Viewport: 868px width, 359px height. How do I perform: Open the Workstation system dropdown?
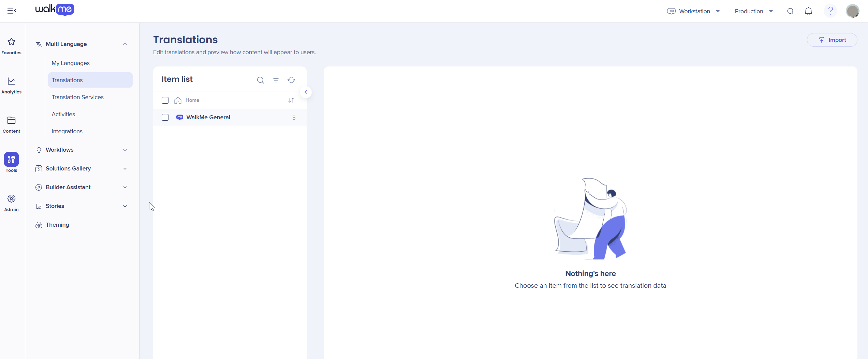coord(694,11)
